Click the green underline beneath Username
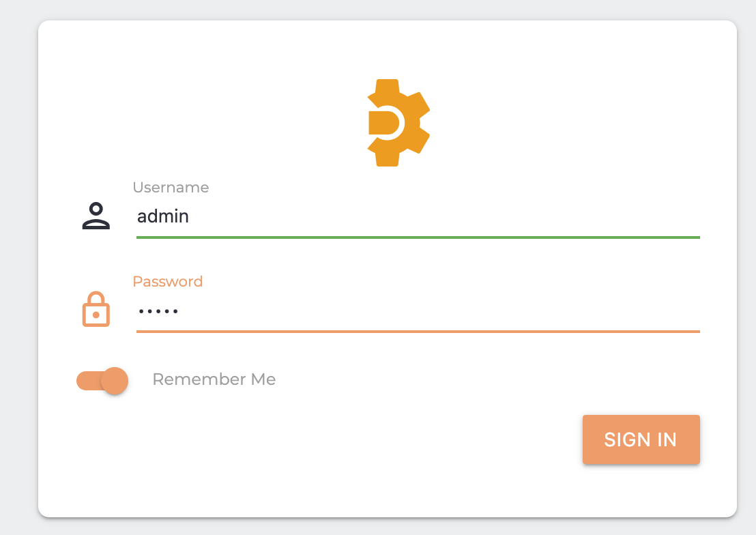The height and width of the screenshot is (535, 756). 418,237
